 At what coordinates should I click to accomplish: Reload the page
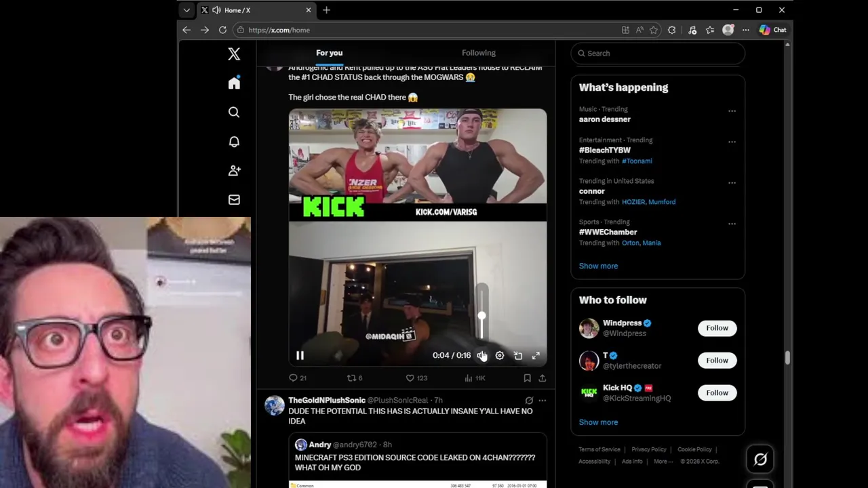(222, 30)
